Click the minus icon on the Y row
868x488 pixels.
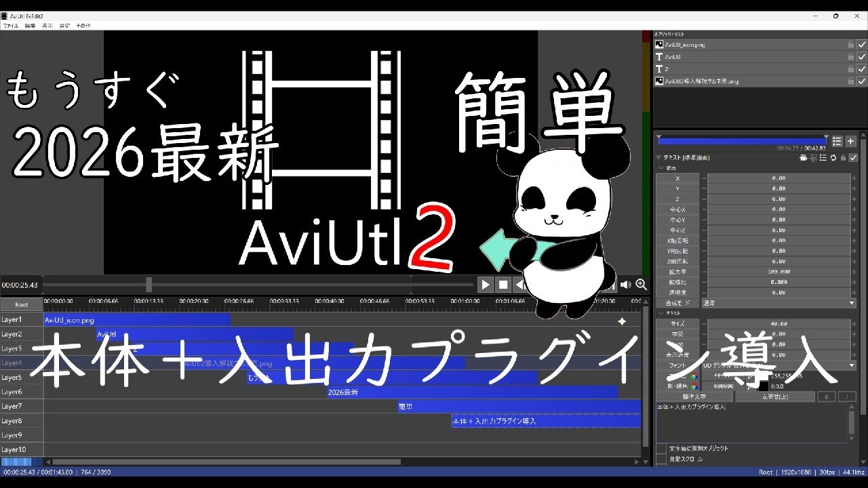tap(704, 188)
